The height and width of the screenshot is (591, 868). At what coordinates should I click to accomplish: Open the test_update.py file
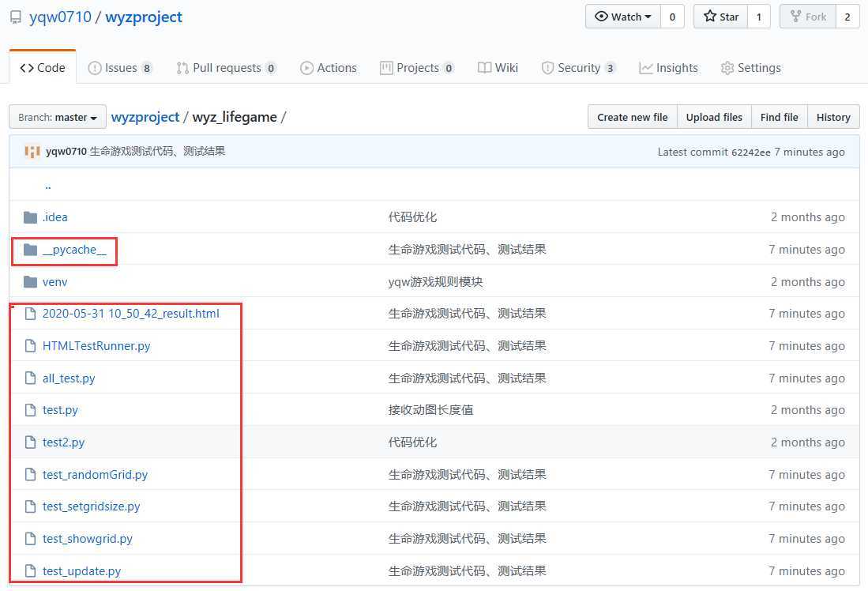tap(82, 571)
